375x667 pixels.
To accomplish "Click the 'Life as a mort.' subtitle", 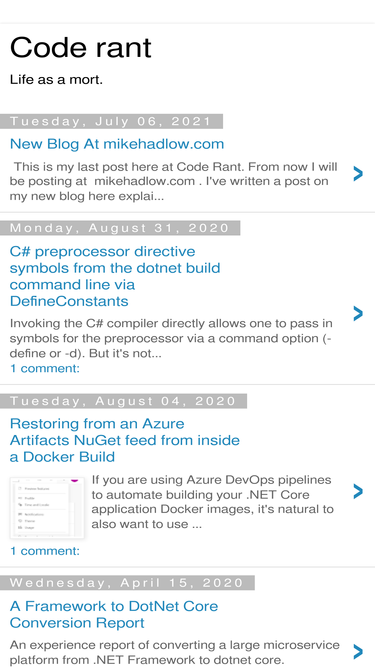I will (56, 80).
